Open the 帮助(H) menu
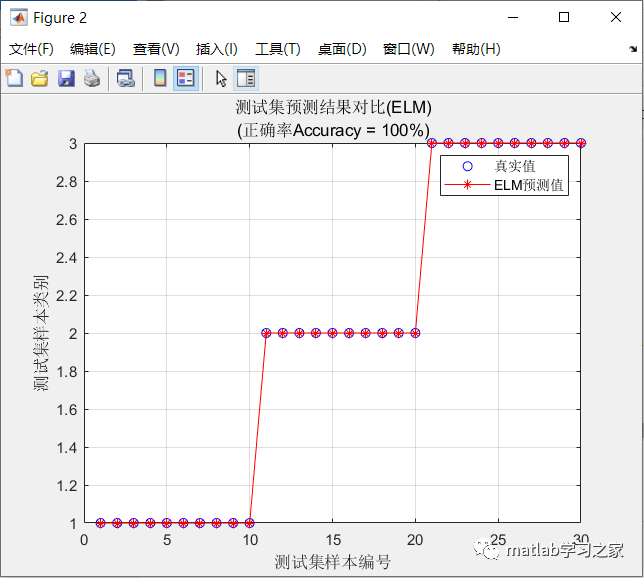 (476, 49)
